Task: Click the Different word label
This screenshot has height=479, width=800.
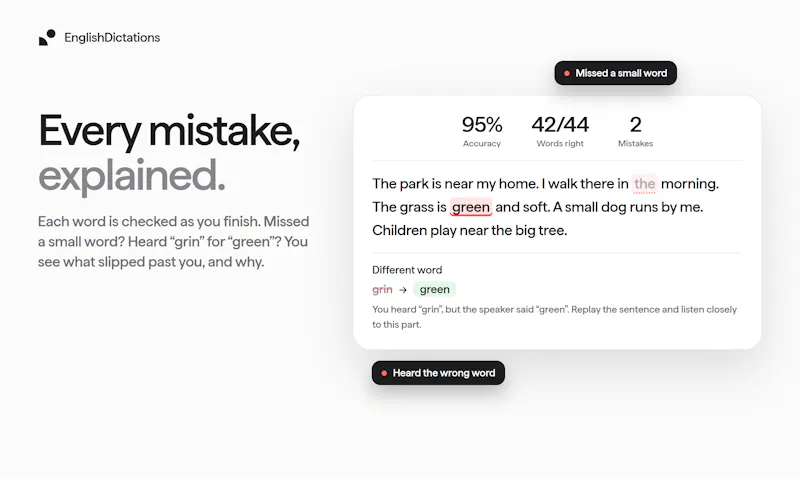Action: coord(407,270)
